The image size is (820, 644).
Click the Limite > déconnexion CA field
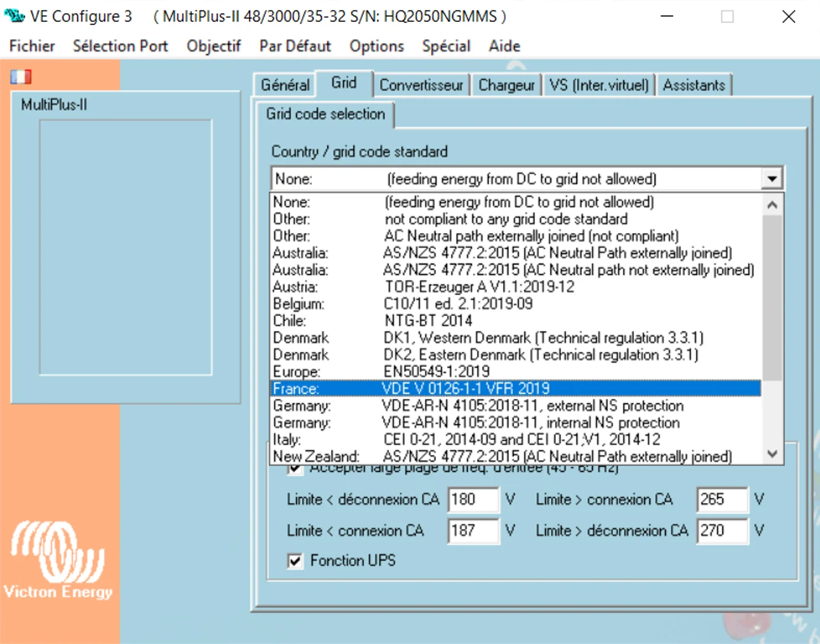pyautogui.click(x=722, y=531)
